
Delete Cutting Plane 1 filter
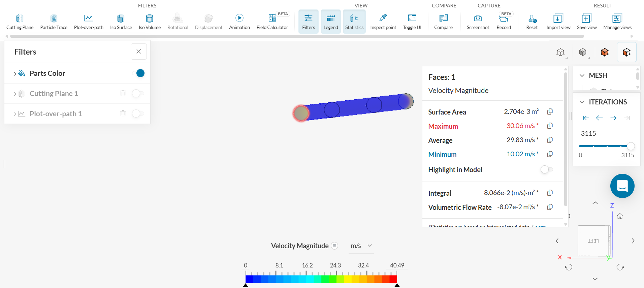click(x=123, y=93)
